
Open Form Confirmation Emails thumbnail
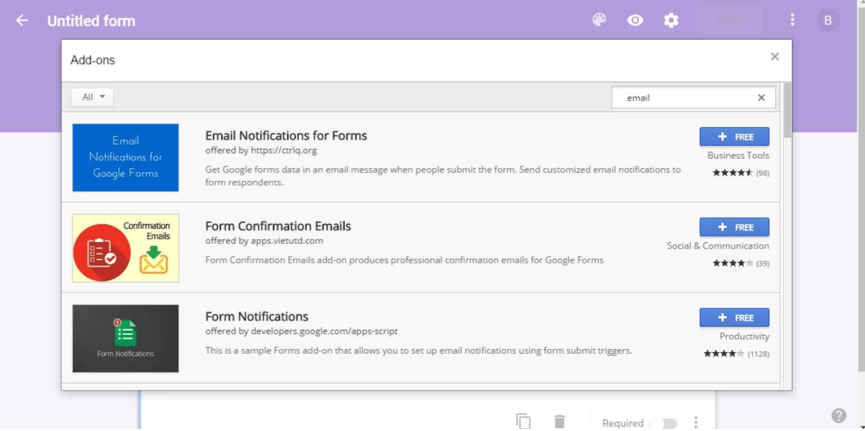point(125,248)
